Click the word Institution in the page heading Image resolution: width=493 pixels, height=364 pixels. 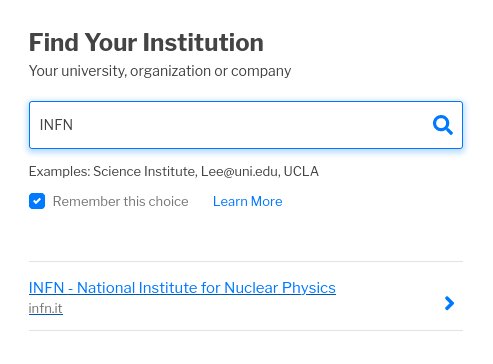[203, 42]
